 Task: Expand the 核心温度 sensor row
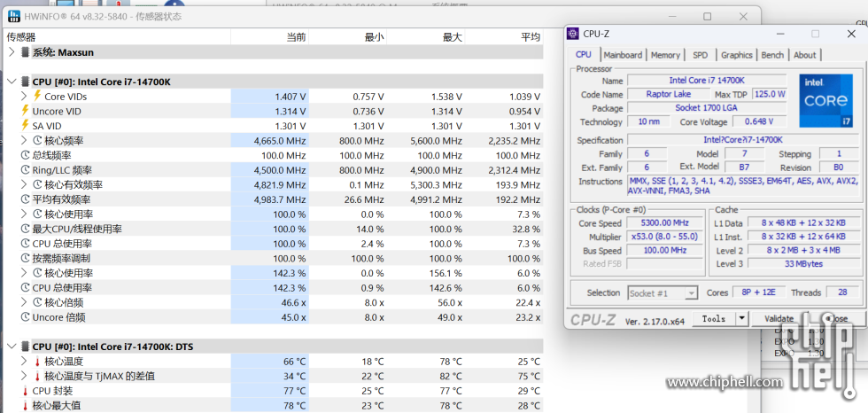23,362
